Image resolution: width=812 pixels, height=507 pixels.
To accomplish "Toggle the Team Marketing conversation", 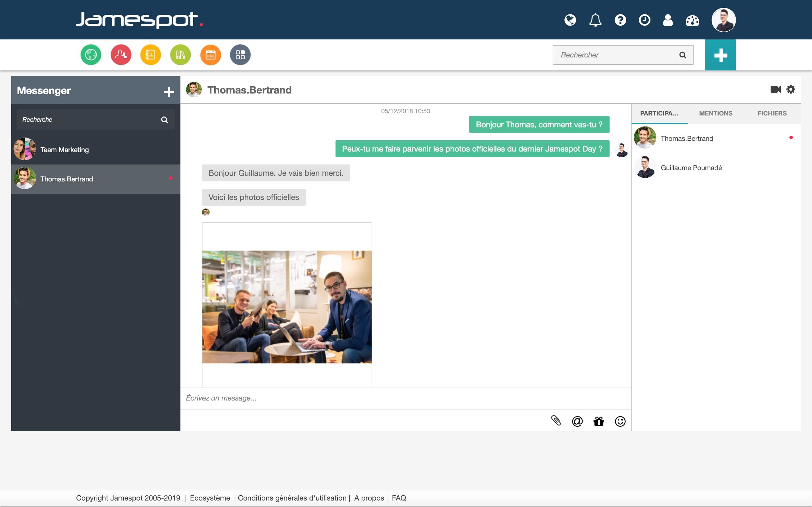I will click(95, 150).
